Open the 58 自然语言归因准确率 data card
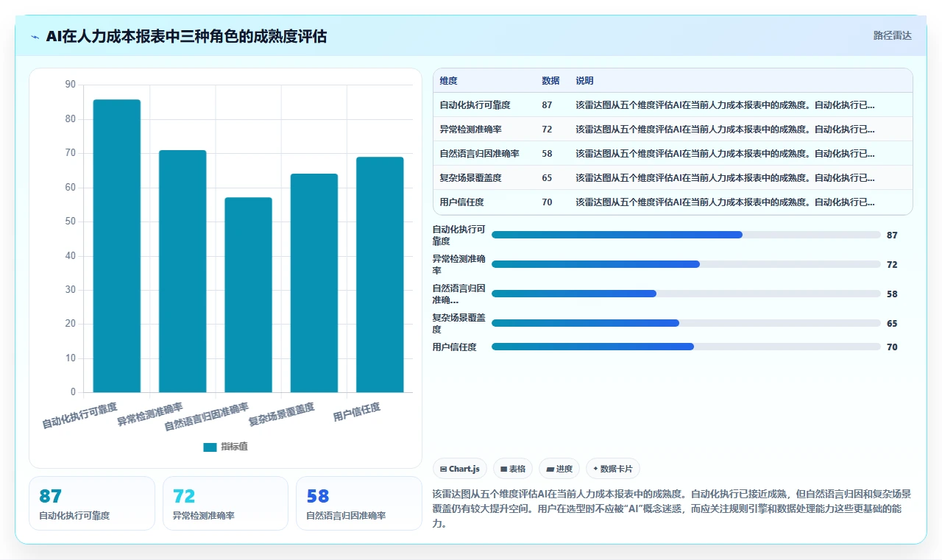Image resolution: width=942 pixels, height=560 pixels. click(x=359, y=503)
